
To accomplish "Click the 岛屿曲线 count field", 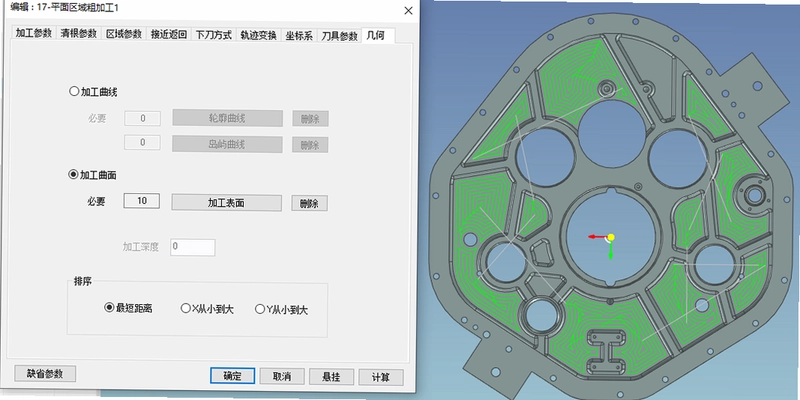I will click(142, 142).
